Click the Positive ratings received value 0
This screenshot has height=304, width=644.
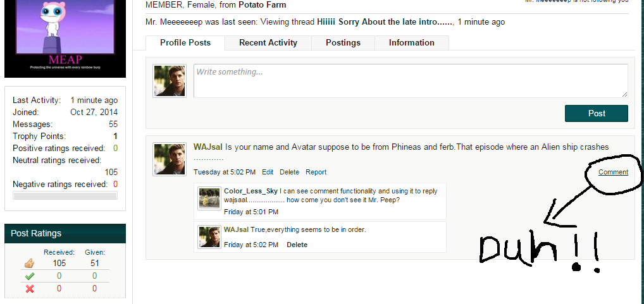[x=115, y=148]
